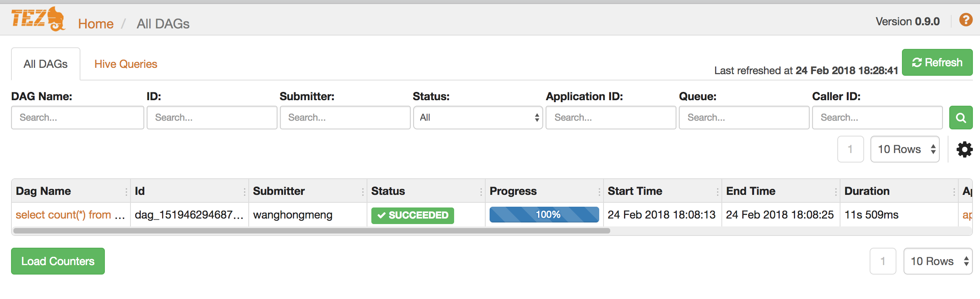The width and height of the screenshot is (980, 299).
Task: Click the Load Counters button
Action: [x=58, y=261]
